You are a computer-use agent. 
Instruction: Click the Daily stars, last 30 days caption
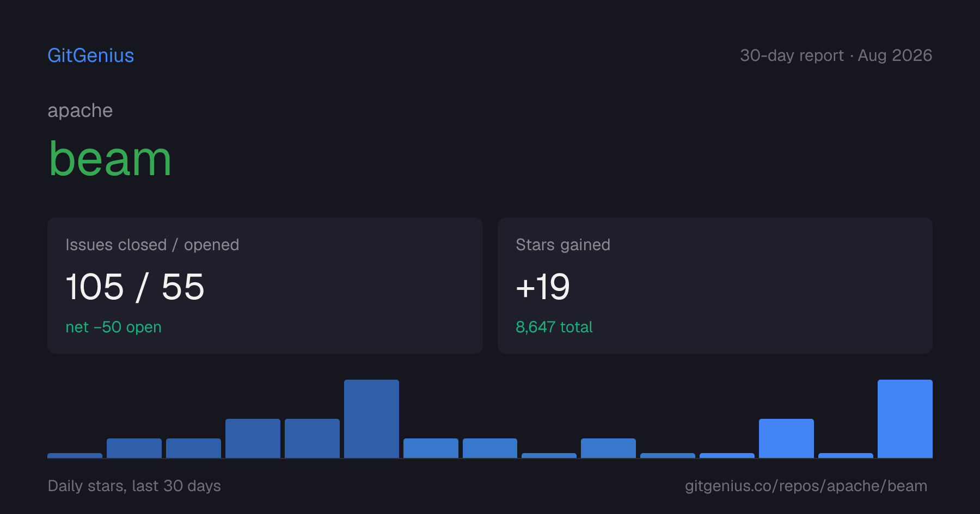tap(134, 486)
